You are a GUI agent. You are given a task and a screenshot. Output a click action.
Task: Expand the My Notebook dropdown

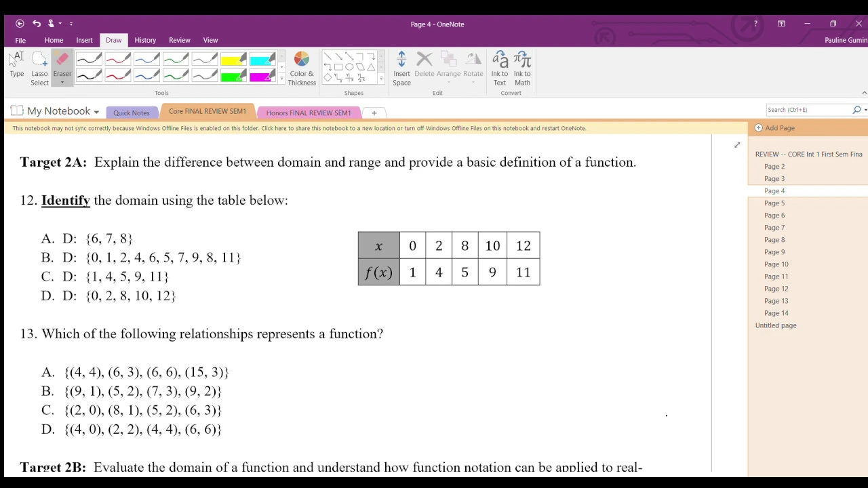point(96,112)
